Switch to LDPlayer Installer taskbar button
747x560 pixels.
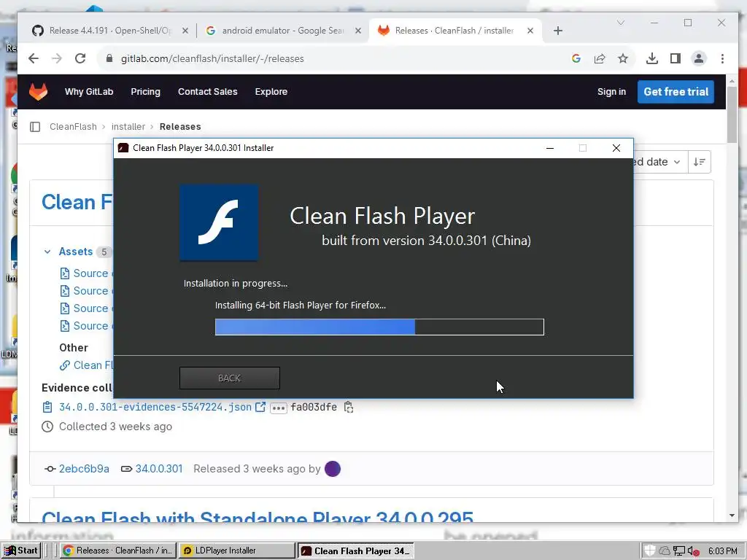point(237,551)
